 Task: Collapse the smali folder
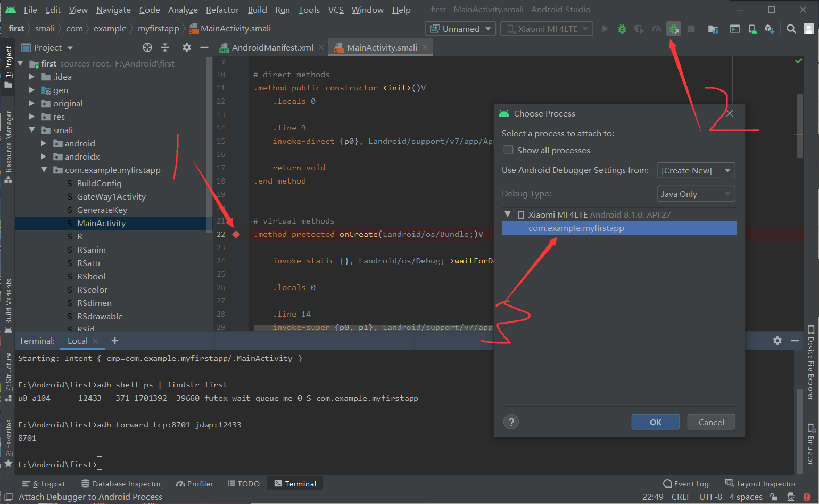(31, 130)
